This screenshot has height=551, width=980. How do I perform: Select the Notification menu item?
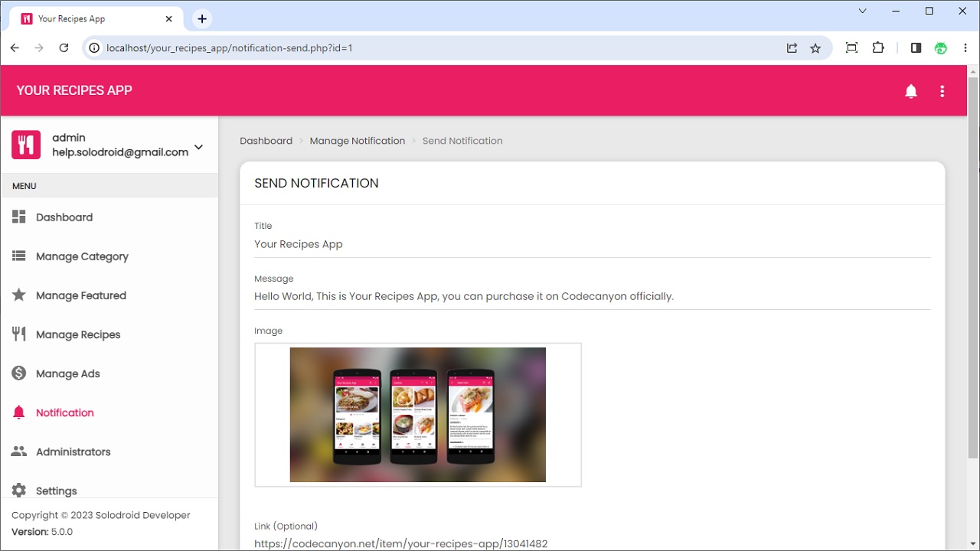pos(109,412)
